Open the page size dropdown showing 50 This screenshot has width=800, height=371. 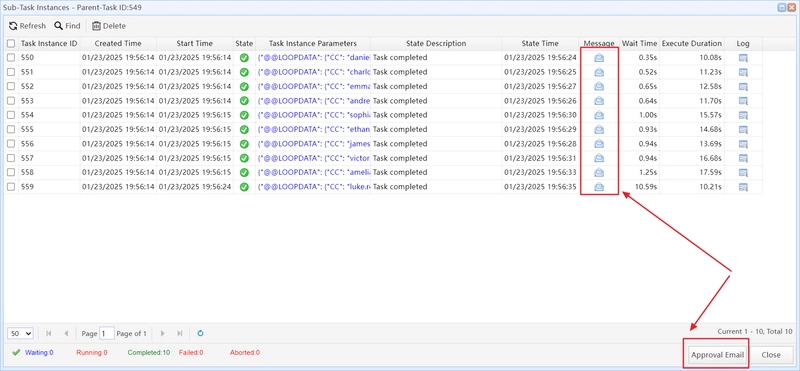pos(20,333)
